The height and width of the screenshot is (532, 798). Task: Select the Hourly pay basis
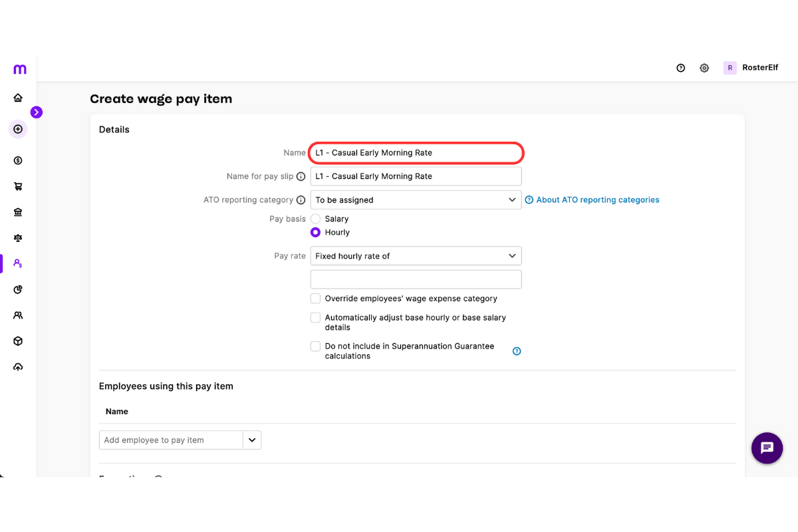coord(316,233)
